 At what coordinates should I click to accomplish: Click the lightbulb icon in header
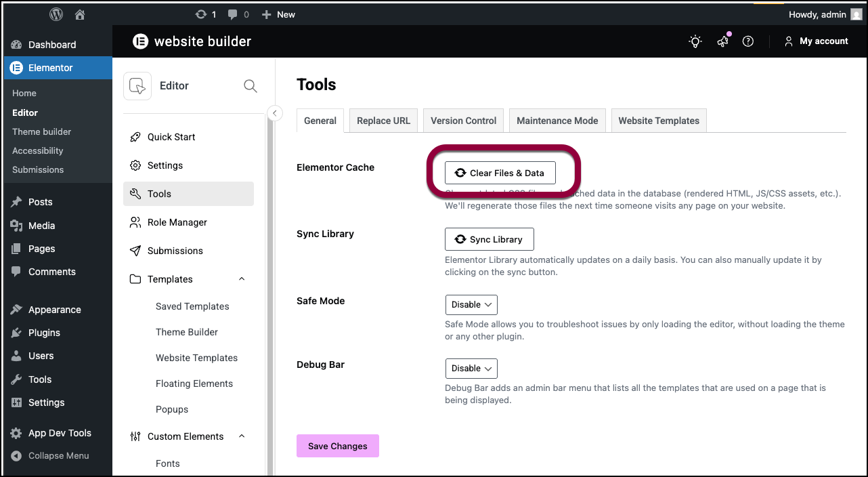695,41
